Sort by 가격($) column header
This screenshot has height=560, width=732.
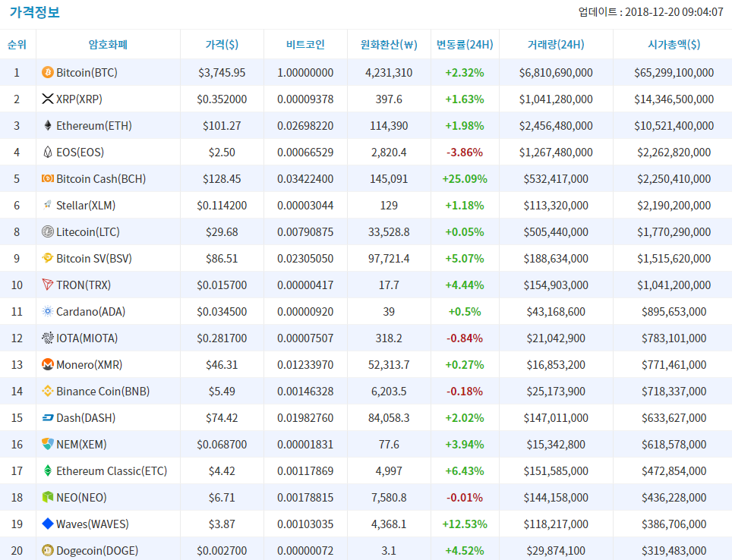222,45
